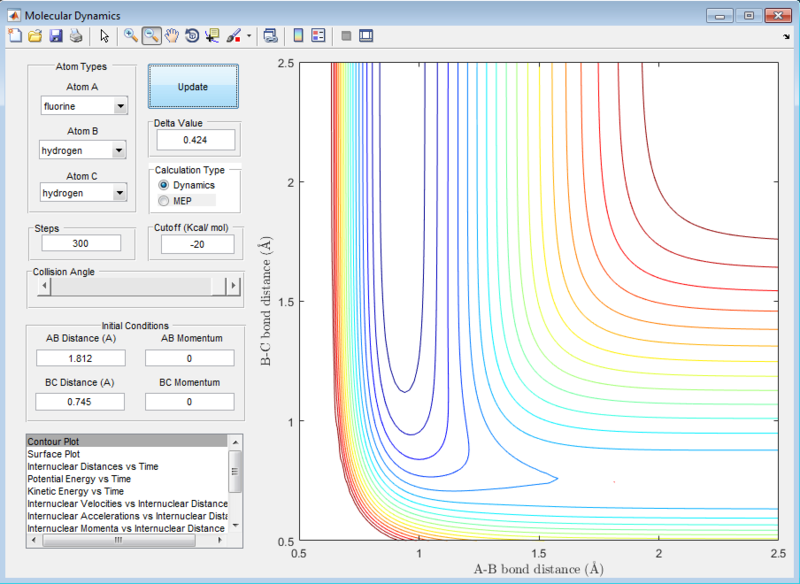The image size is (800, 584).
Task: Select the Edit Plot arrow tool
Action: [105, 36]
